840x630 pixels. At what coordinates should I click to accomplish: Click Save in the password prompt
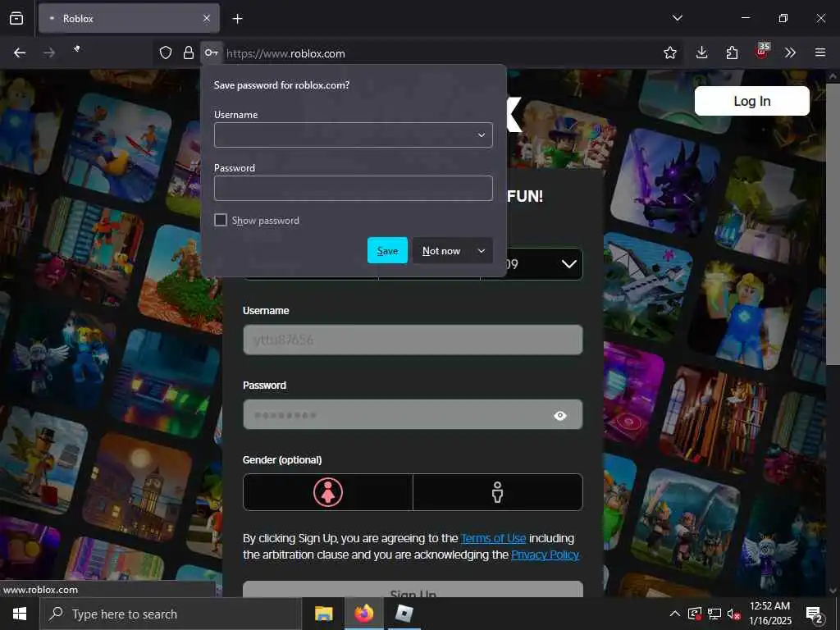click(x=387, y=250)
